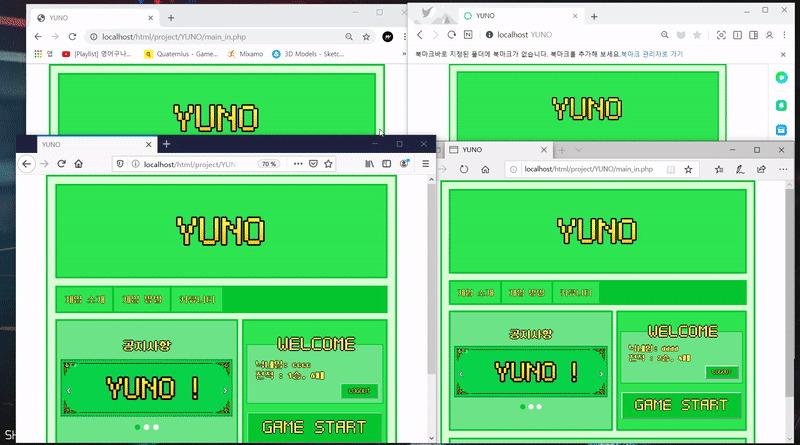Open Whale screen capture tool icon
This screenshot has width=800, height=445.
tap(721, 35)
